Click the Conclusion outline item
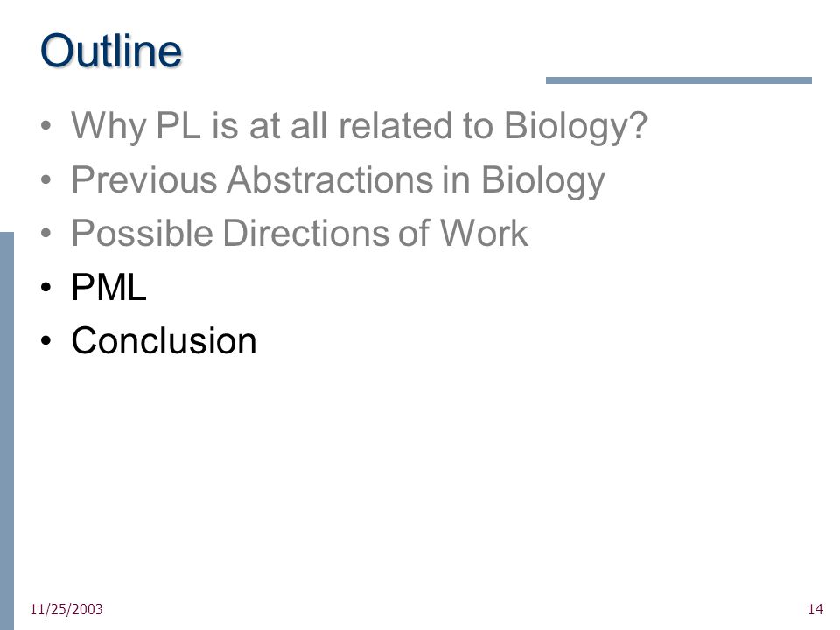 point(164,340)
